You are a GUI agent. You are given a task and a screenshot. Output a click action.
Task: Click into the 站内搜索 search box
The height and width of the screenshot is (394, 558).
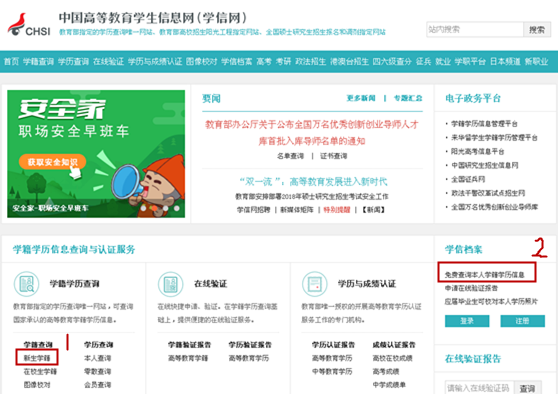click(x=475, y=30)
